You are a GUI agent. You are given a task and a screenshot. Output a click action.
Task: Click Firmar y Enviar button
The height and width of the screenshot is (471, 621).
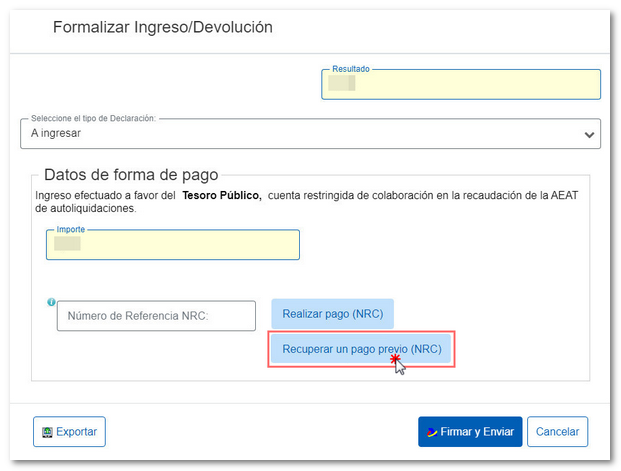tap(470, 431)
